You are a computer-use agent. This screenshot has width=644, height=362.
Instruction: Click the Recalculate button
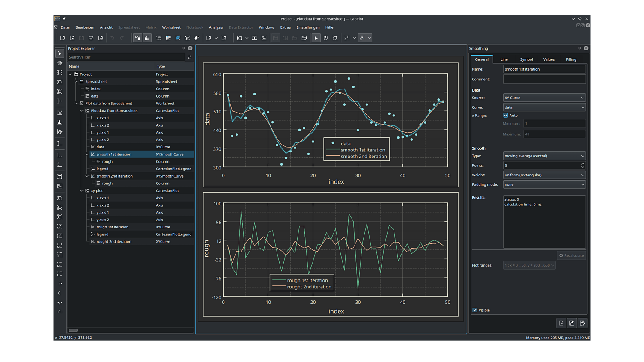pos(571,255)
